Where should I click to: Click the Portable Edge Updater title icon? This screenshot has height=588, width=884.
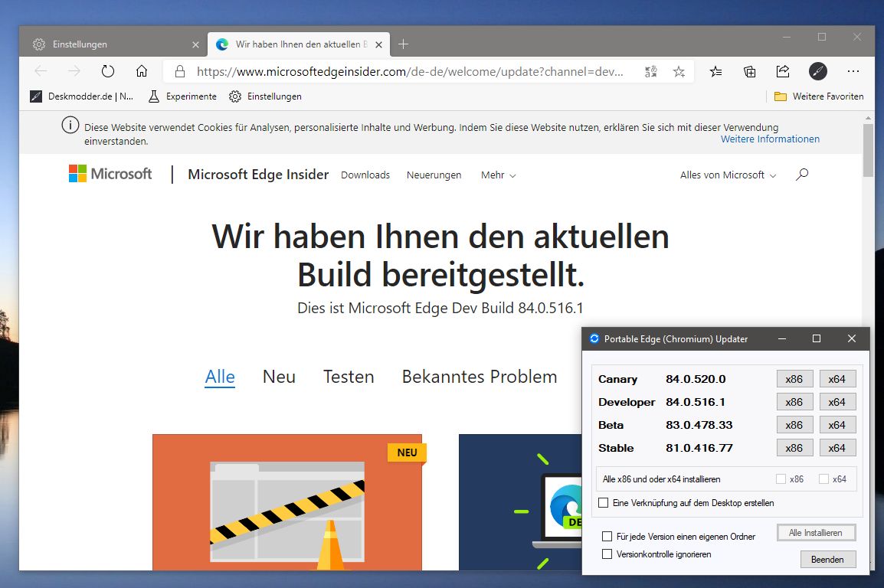tap(594, 338)
